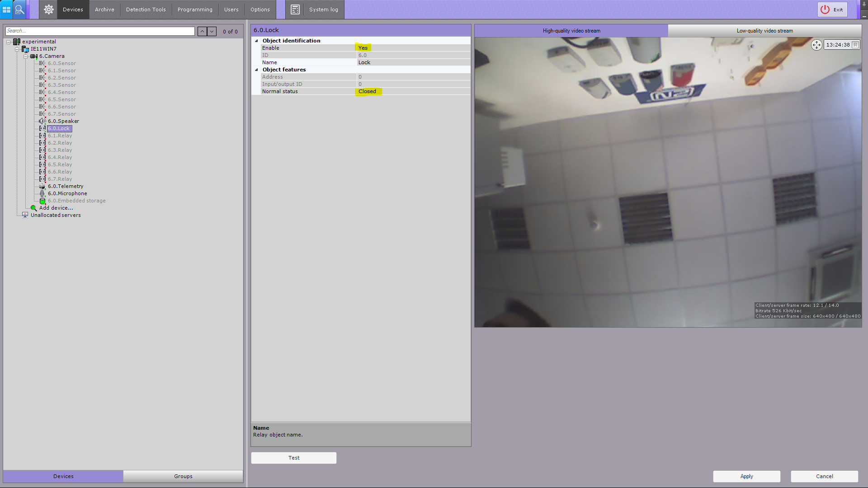
Task: Click the settings gear icon
Action: 49,9
